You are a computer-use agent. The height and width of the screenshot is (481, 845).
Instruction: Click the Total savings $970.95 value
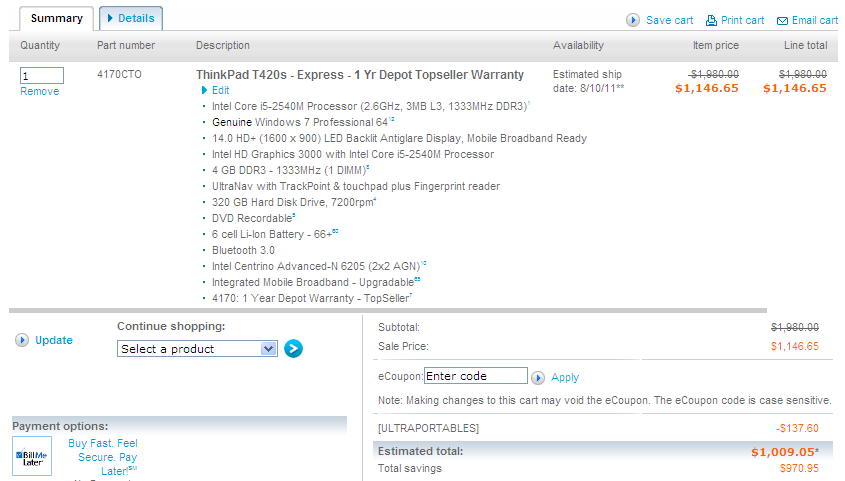(x=799, y=469)
